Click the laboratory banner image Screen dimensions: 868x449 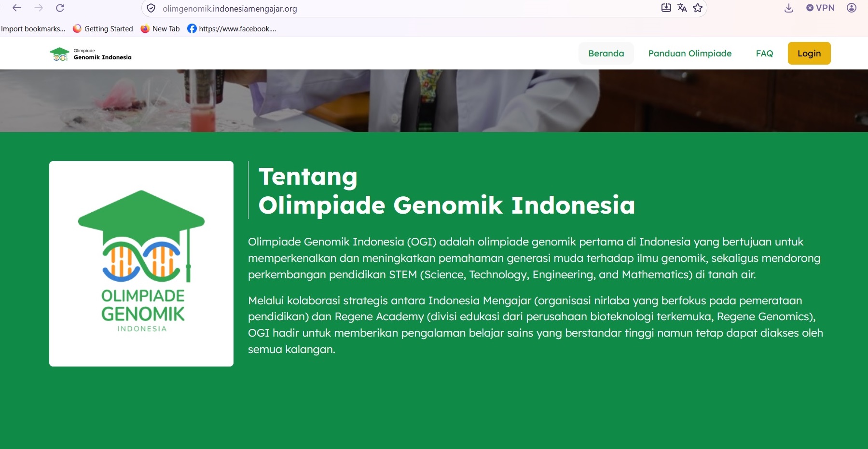tap(434, 101)
